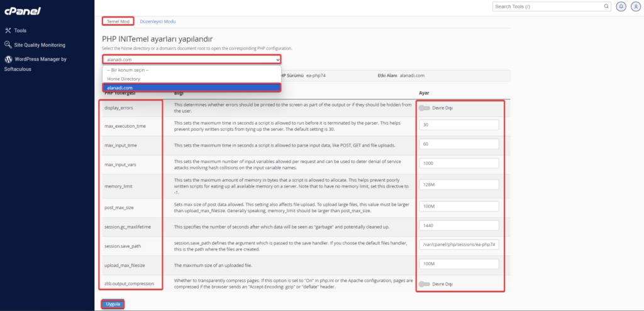Click the Uygula button
Screen dimensions: 644x311
[113, 304]
